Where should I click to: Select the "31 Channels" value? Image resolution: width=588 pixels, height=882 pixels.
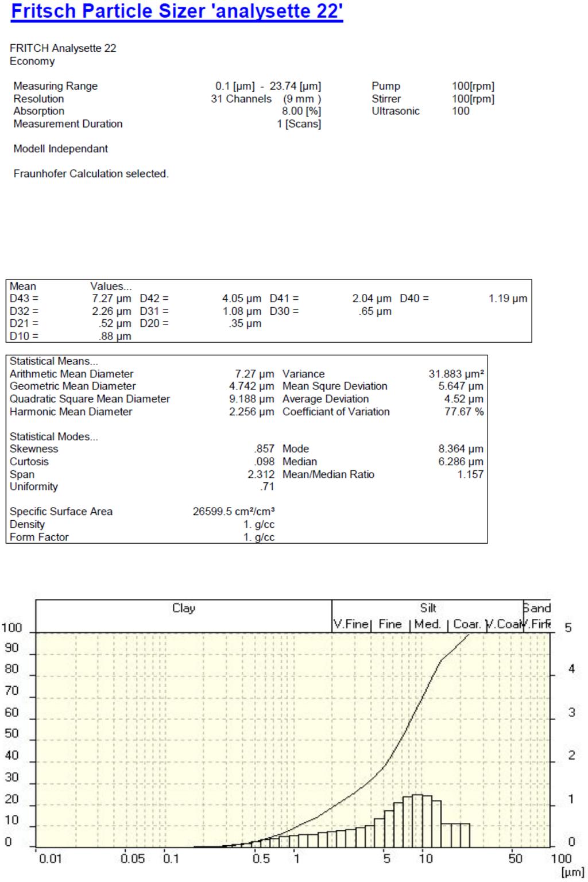click(241, 99)
